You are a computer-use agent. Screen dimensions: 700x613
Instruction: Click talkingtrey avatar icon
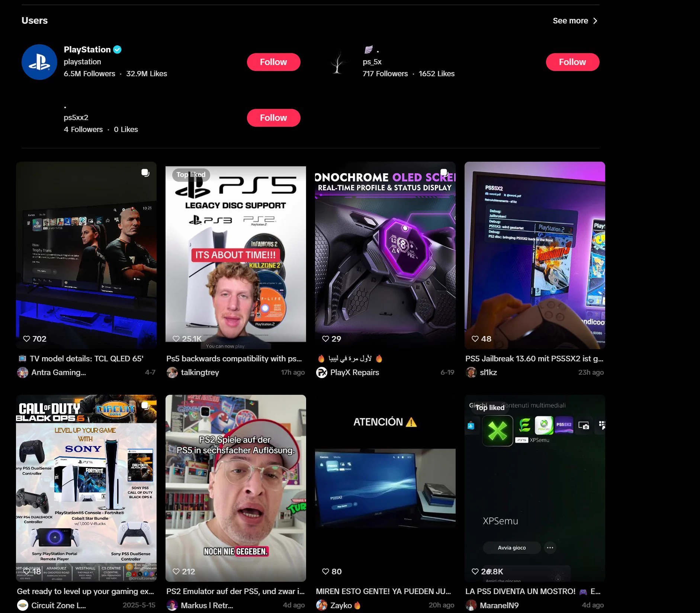point(172,372)
